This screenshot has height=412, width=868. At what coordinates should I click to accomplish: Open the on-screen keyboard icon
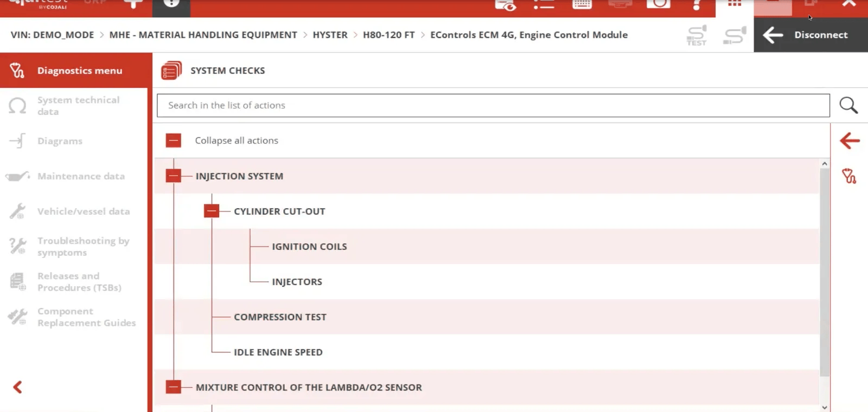click(x=582, y=4)
